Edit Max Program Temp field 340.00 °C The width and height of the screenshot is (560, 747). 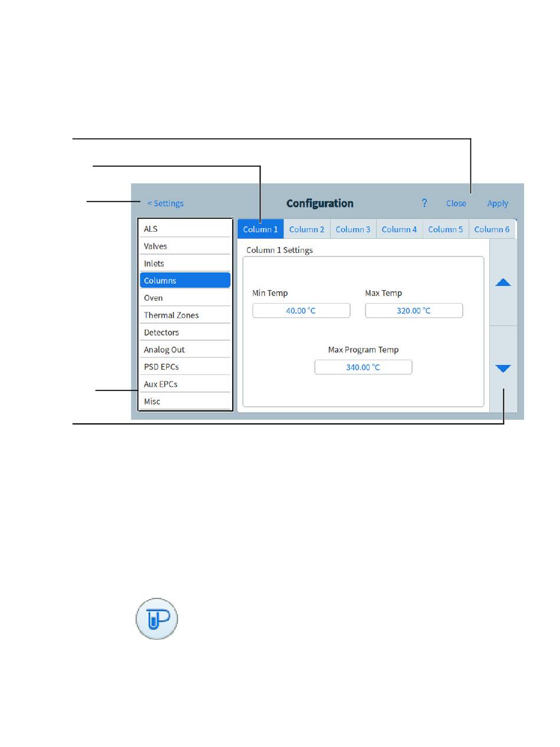coord(363,367)
